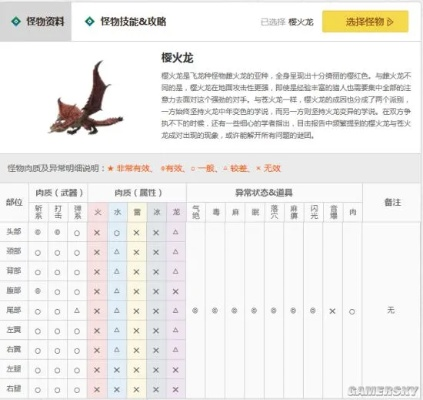Screen dimensions: 423x400
Task: Select the 右翼 row label
Action: click(x=14, y=350)
